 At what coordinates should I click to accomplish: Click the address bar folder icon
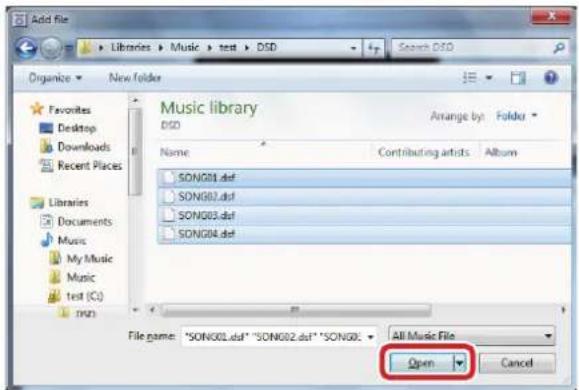86,48
